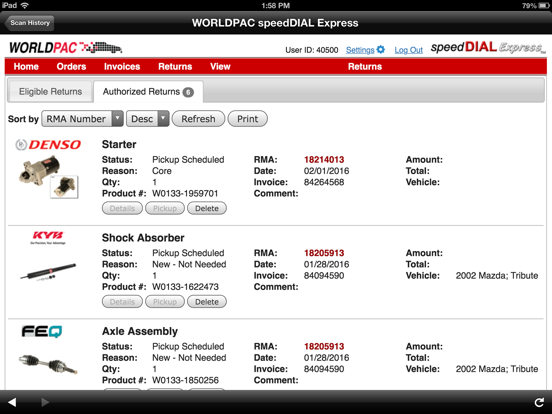Click the Log Out link
This screenshot has height=414, width=552.
tap(408, 50)
